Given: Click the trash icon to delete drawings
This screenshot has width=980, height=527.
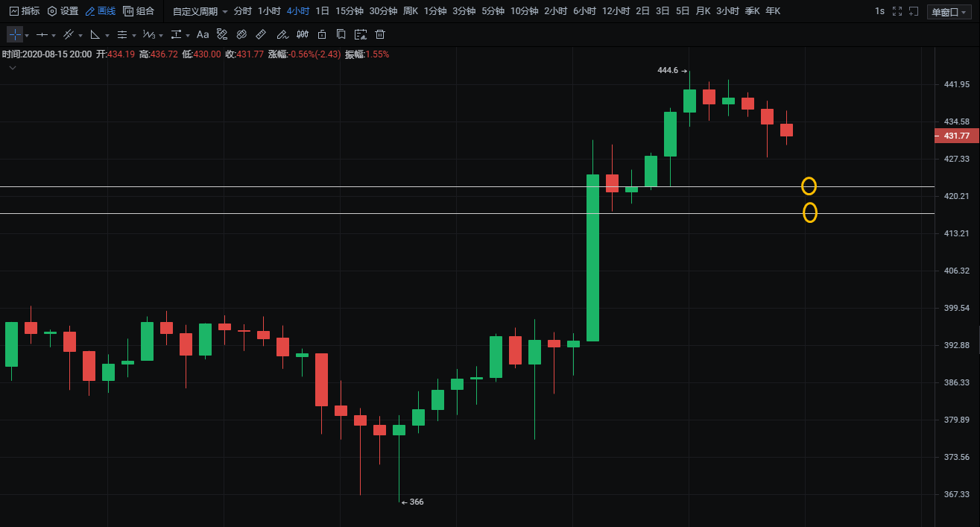Looking at the screenshot, I should (380, 35).
